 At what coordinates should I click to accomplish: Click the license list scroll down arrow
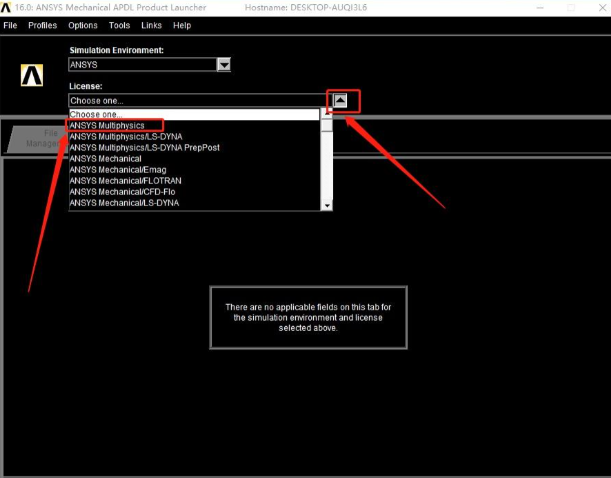[x=327, y=206]
